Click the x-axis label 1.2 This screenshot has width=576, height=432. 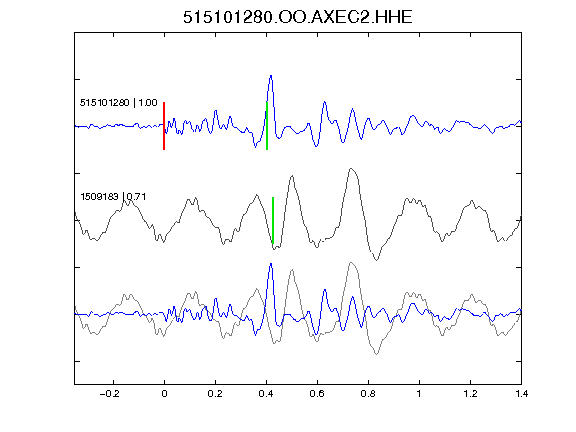470,394
